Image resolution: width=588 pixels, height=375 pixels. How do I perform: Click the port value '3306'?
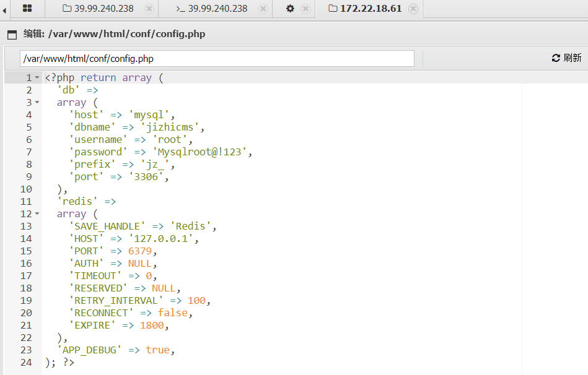click(x=146, y=176)
